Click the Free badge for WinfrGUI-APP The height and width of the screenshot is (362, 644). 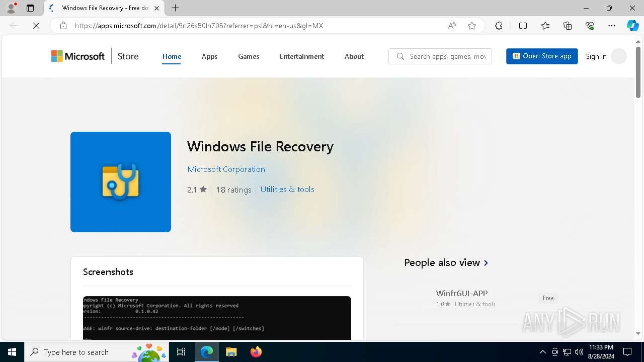548,298
